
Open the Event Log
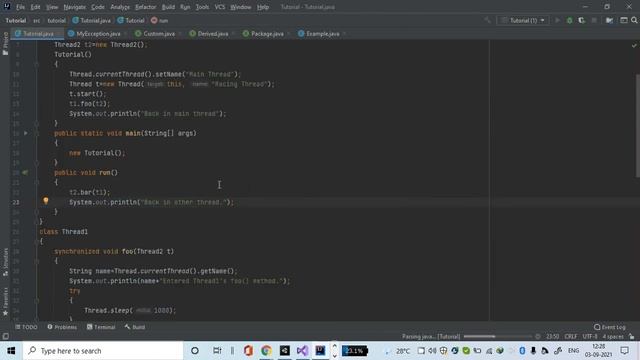pyautogui.click(x=610, y=327)
